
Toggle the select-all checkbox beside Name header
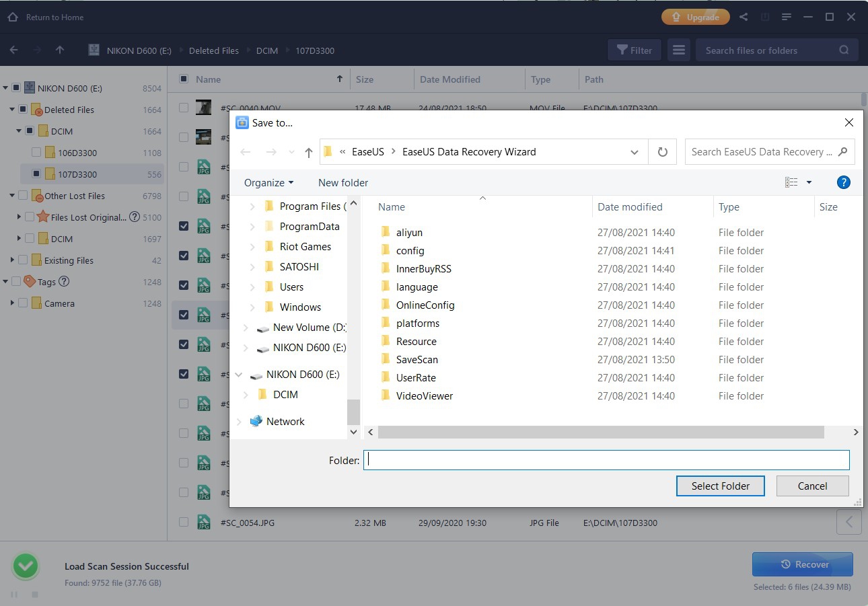tap(184, 79)
